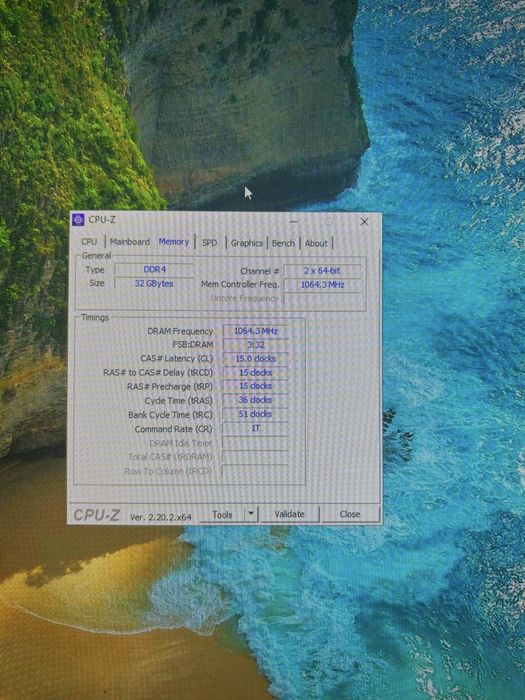Click the Close button at the bottom
This screenshot has width=525, height=700.
click(x=350, y=514)
